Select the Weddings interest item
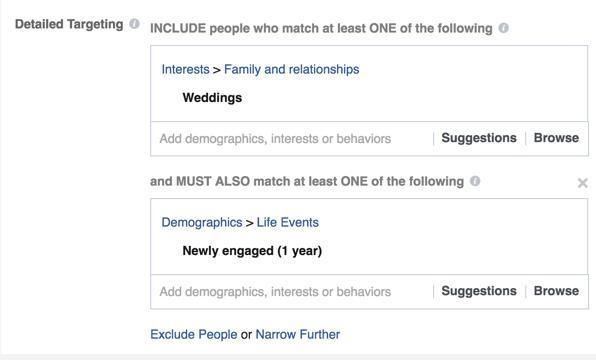 pos(212,98)
